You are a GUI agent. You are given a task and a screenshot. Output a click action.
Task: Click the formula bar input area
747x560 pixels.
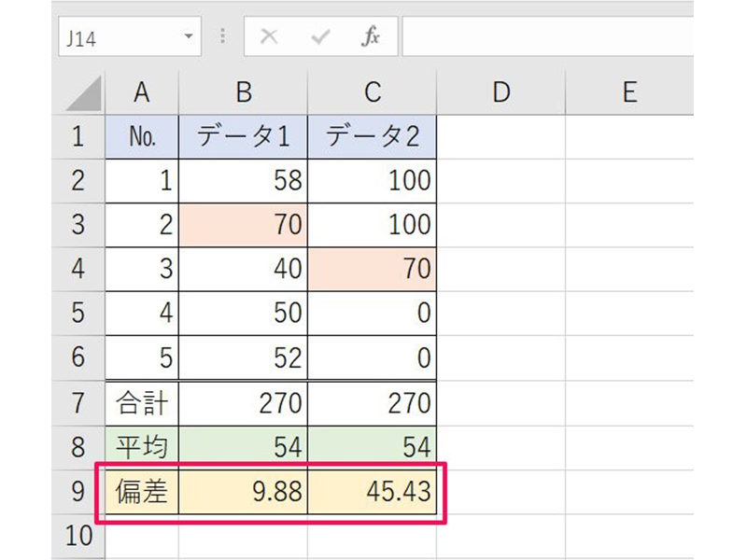548,36
